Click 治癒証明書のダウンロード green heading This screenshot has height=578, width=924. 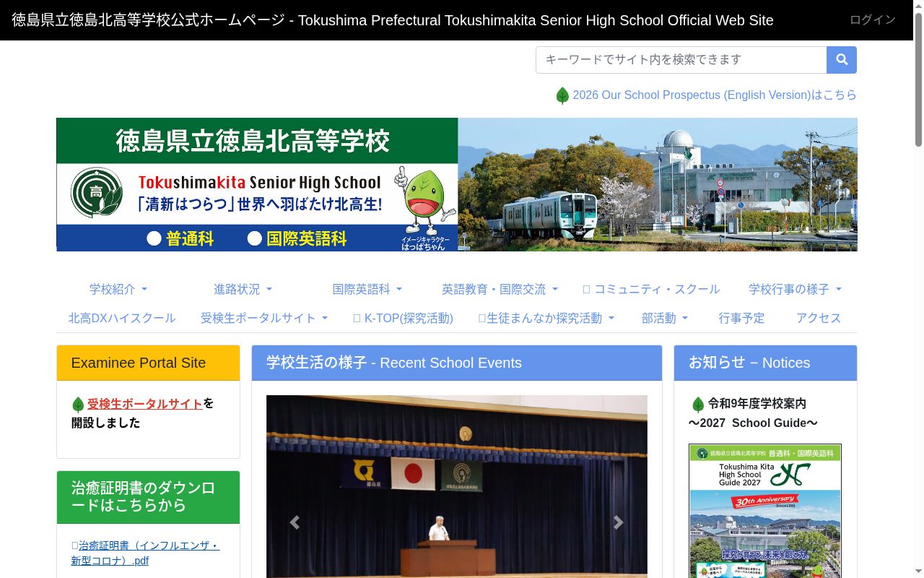tap(148, 497)
